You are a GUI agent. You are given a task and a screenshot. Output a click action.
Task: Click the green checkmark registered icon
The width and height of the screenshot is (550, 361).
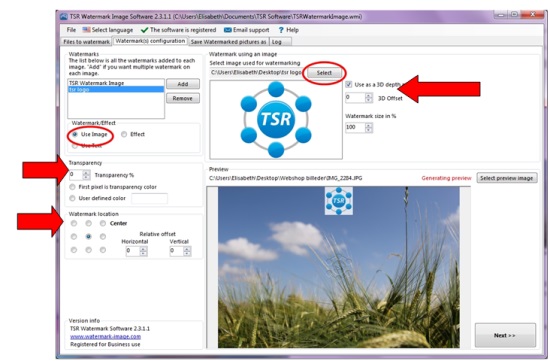(144, 30)
